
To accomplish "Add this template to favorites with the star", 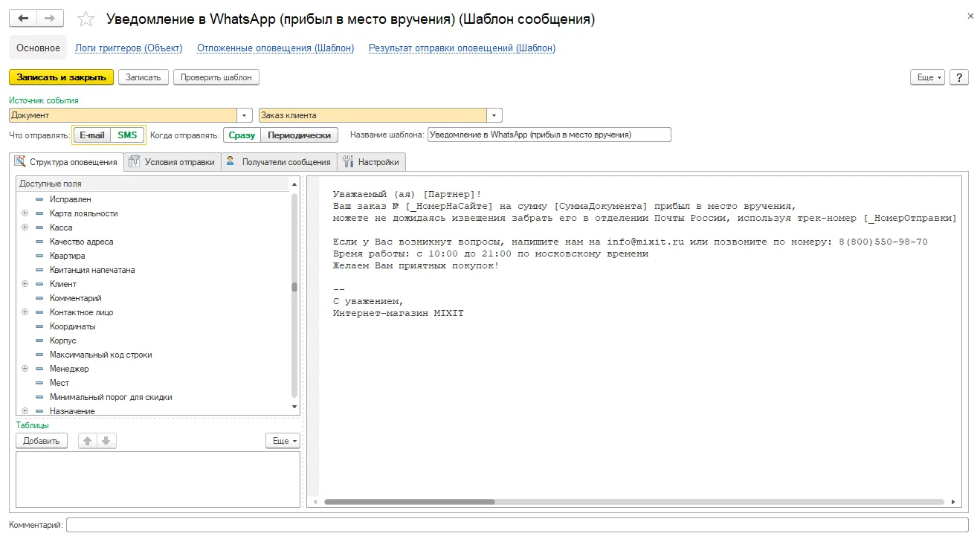I will (86, 19).
